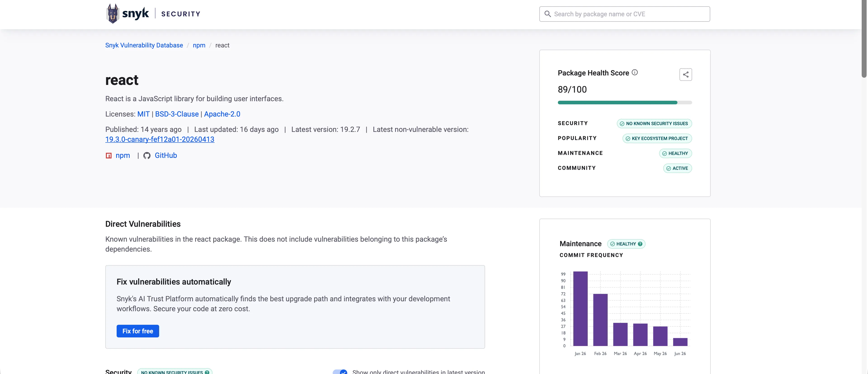Click the Jan 26 commit frequency bar
This screenshot has width=868, height=374.
click(580, 308)
